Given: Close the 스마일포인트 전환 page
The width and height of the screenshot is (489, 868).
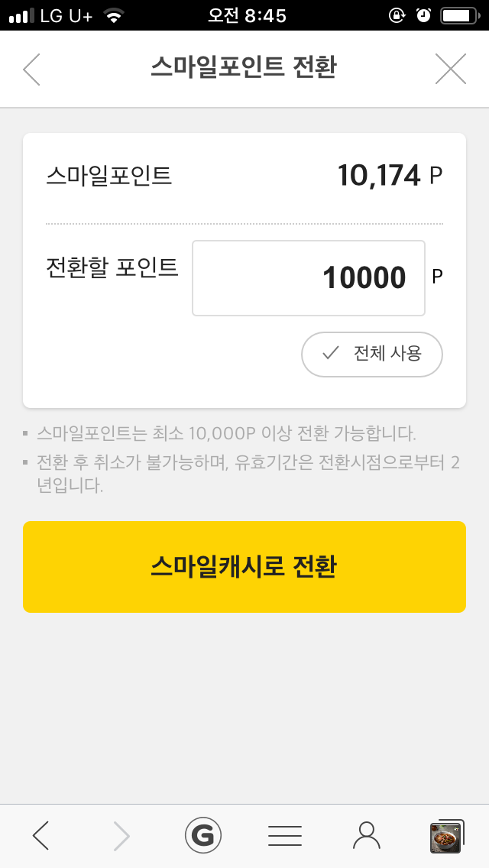Looking at the screenshot, I should tap(450, 70).
